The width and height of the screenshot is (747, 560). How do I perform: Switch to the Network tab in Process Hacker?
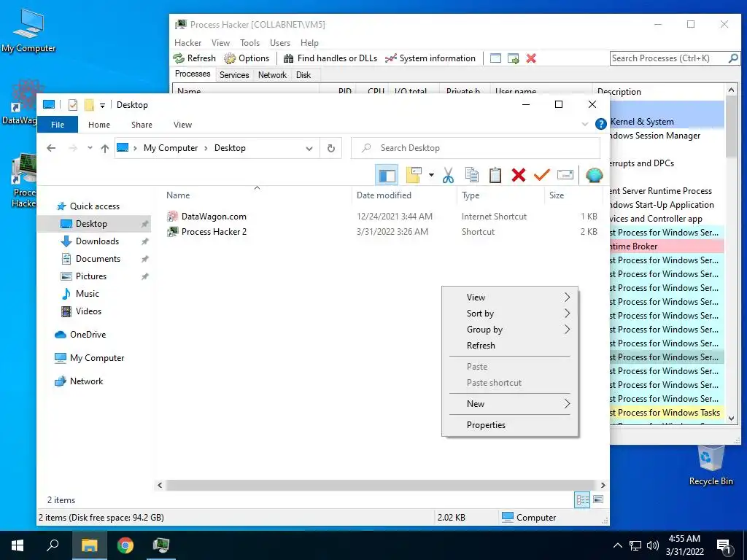click(273, 75)
